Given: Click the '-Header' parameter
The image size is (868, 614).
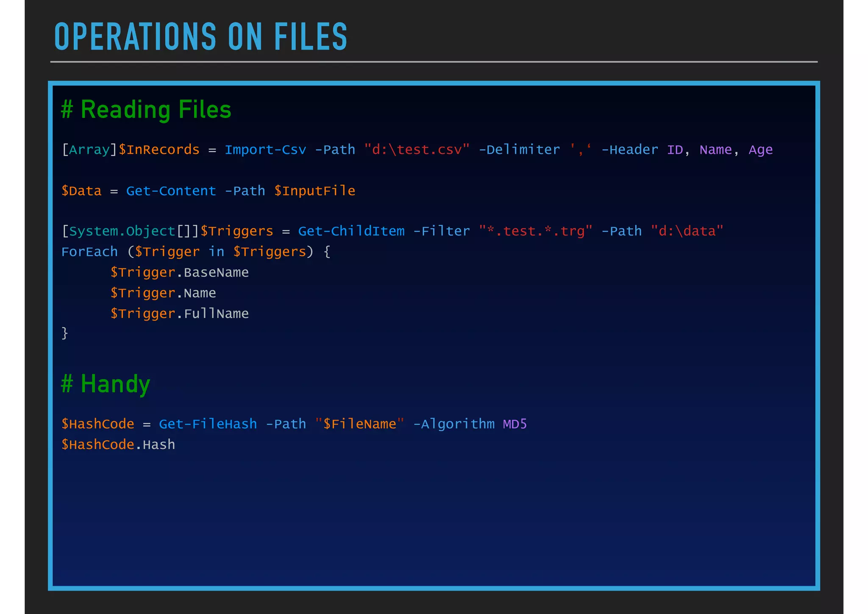Looking at the screenshot, I should point(630,150).
